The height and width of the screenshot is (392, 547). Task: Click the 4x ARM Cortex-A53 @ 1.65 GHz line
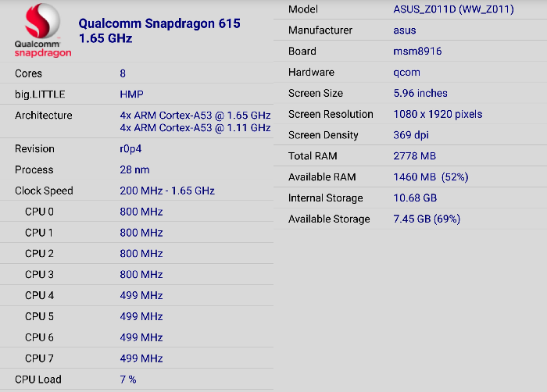pyautogui.click(x=195, y=116)
